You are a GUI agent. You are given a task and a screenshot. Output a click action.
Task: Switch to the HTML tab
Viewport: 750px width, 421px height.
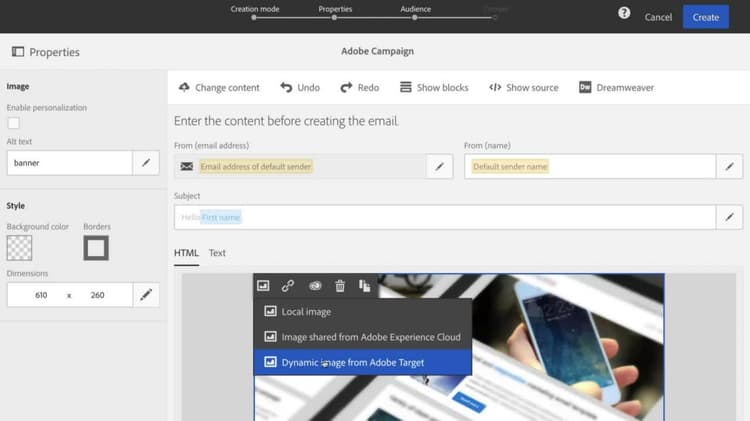click(x=186, y=253)
